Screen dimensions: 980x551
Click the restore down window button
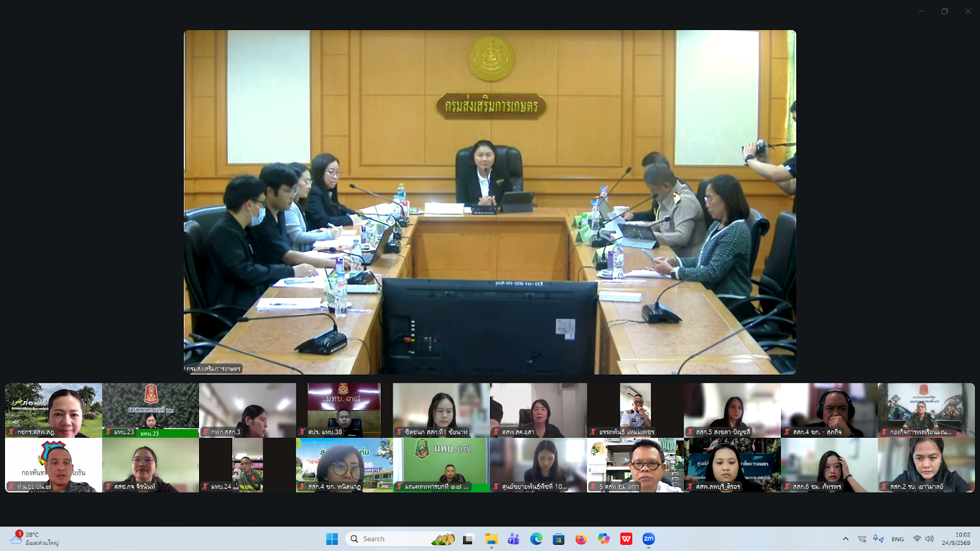pyautogui.click(x=944, y=11)
